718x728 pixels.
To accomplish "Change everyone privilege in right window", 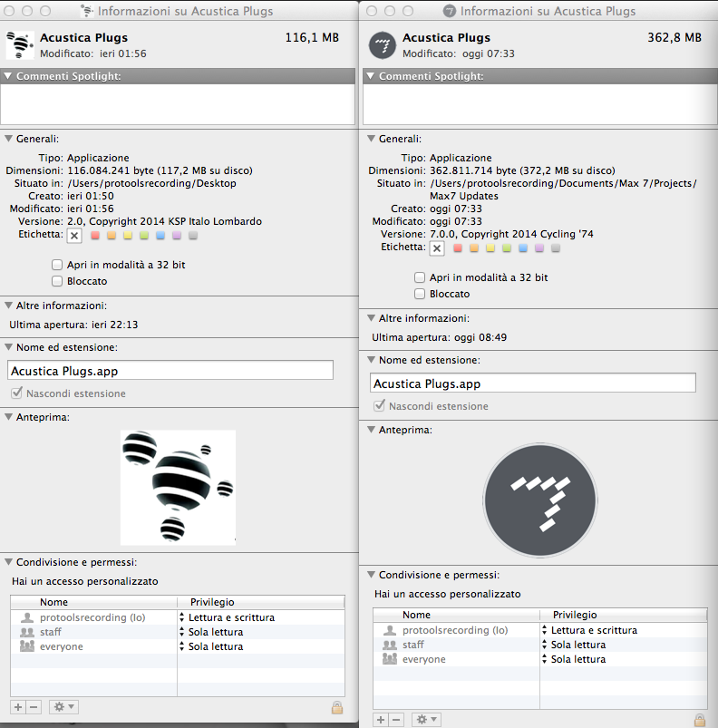I will click(x=574, y=659).
